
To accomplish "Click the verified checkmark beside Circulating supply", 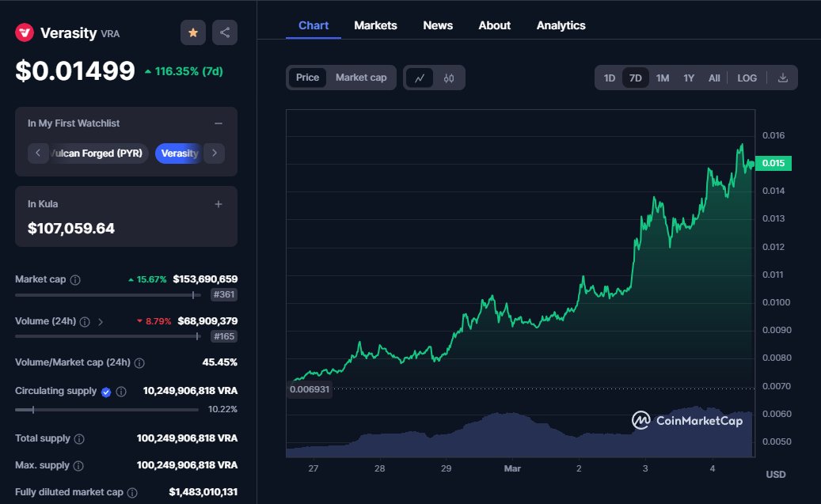I will point(108,391).
